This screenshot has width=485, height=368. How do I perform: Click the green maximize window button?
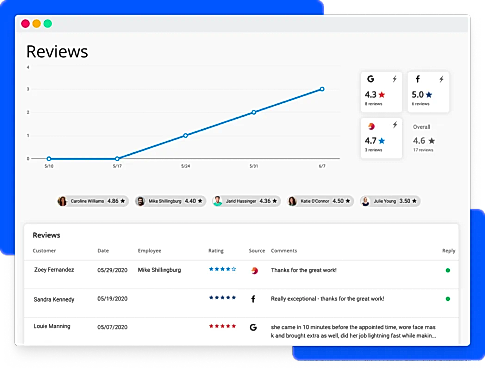(48, 24)
